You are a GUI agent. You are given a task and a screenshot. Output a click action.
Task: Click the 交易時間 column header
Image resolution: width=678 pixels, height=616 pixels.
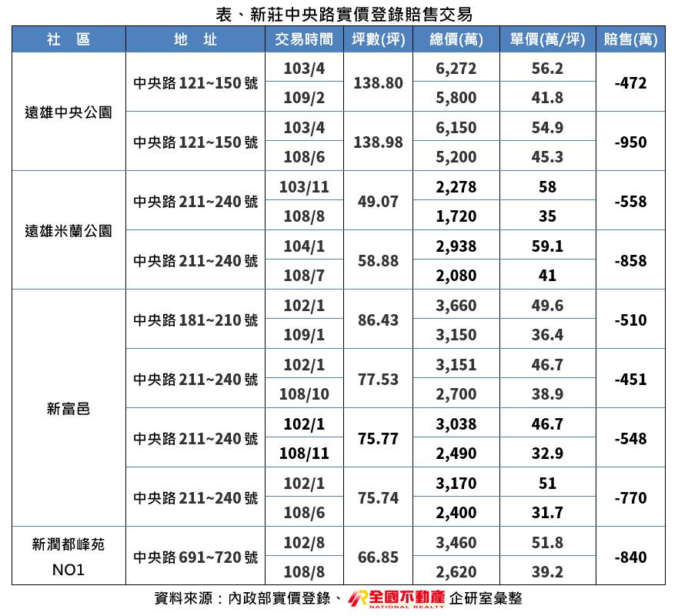point(304,39)
